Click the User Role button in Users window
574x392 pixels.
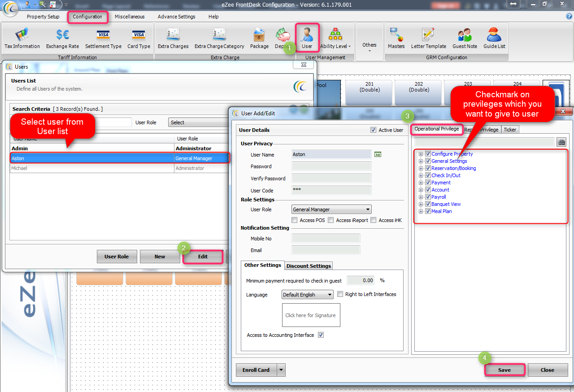click(x=117, y=257)
